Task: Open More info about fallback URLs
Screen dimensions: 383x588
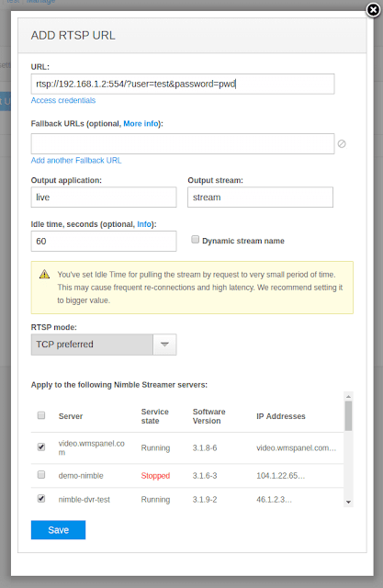Action: pyautogui.click(x=141, y=123)
